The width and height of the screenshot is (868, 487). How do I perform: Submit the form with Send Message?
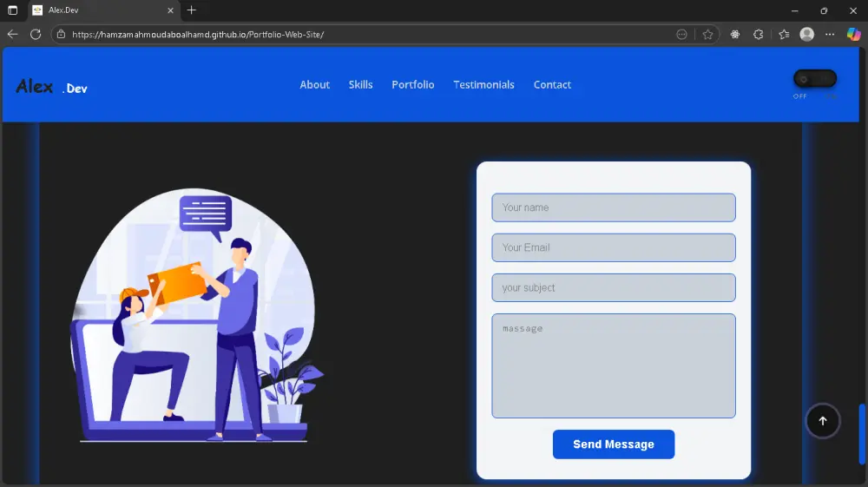click(x=614, y=444)
